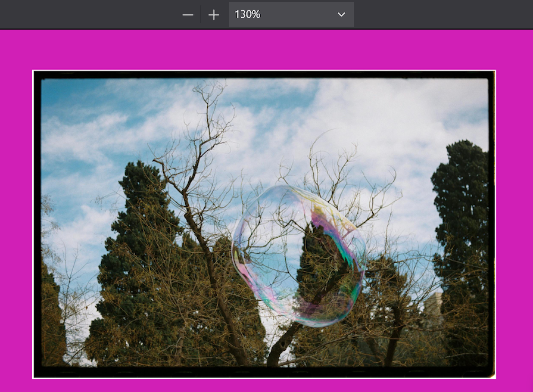Click the zoom-out icon on the toolbar

pos(187,14)
